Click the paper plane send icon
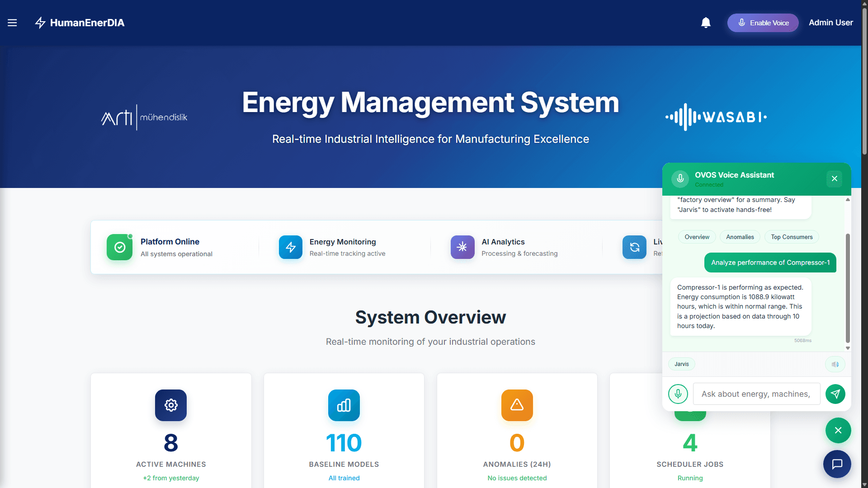The image size is (868, 488). (x=835, y=394)
